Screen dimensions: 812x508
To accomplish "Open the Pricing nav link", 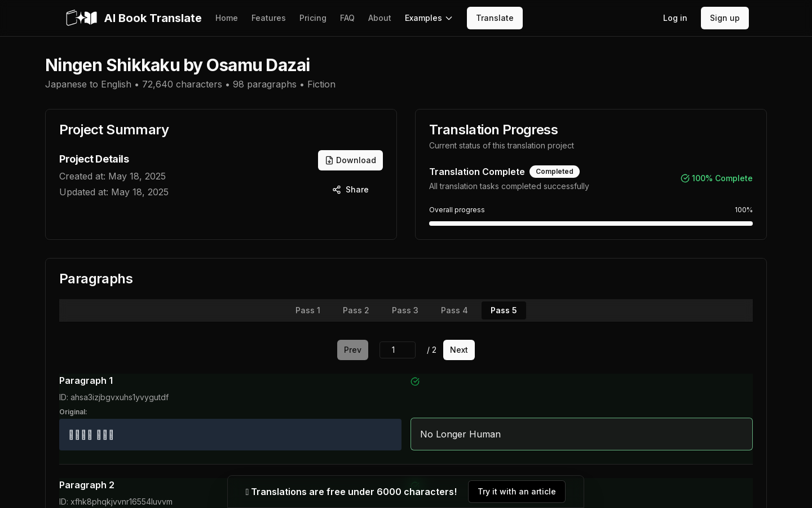I will tap(313, 18).
